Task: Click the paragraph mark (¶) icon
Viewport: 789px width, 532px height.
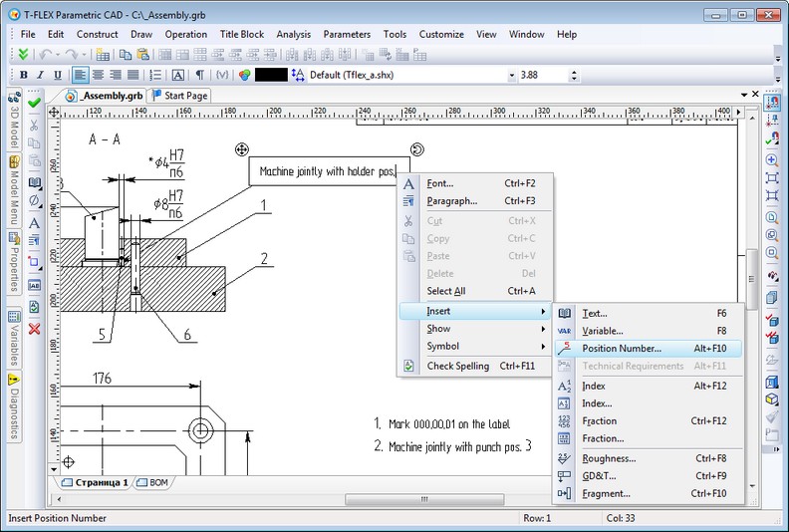Action: [200, 75]
